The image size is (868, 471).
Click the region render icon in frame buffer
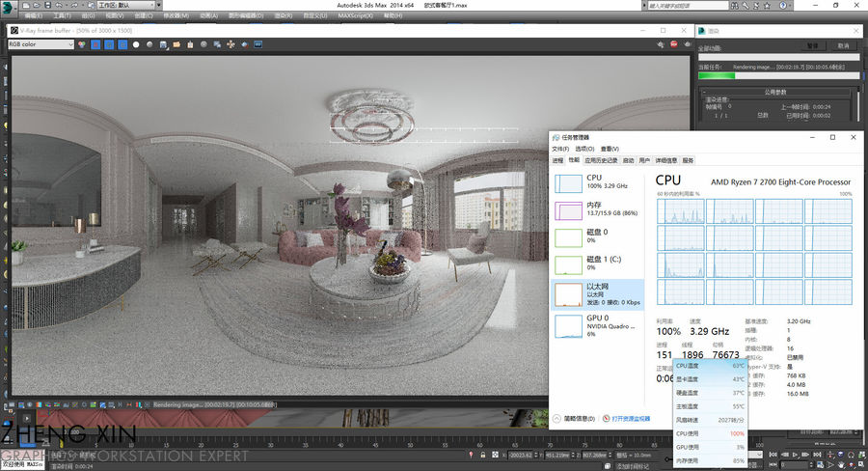(244, 44)
